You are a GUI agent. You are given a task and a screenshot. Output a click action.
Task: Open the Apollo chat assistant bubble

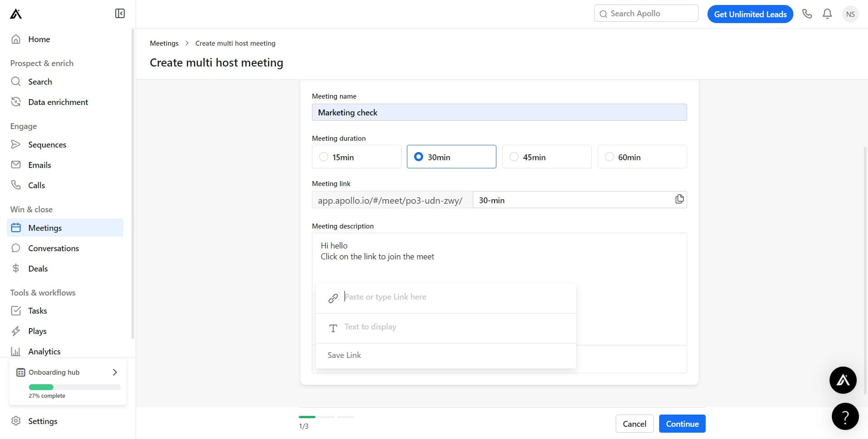pos(843,380)
